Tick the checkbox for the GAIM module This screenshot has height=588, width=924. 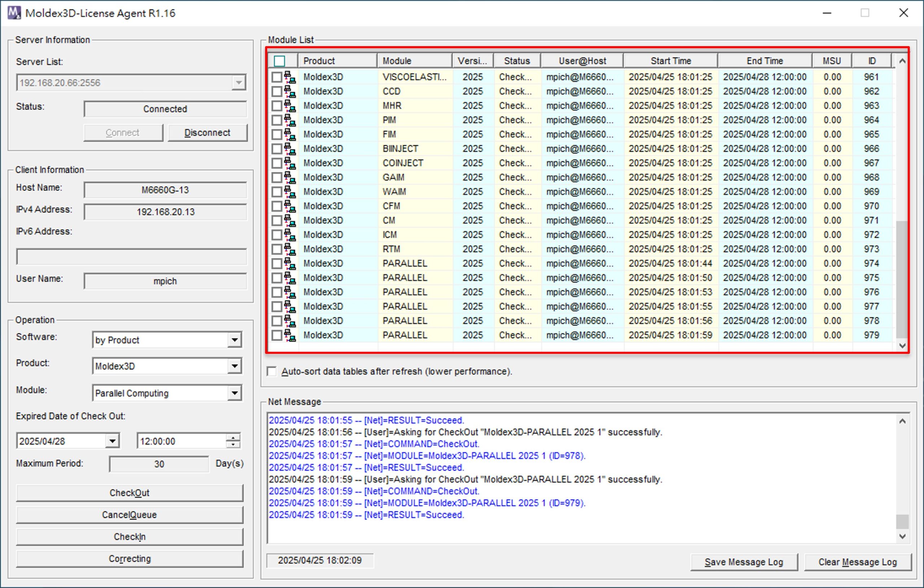(x=277, y=177)
